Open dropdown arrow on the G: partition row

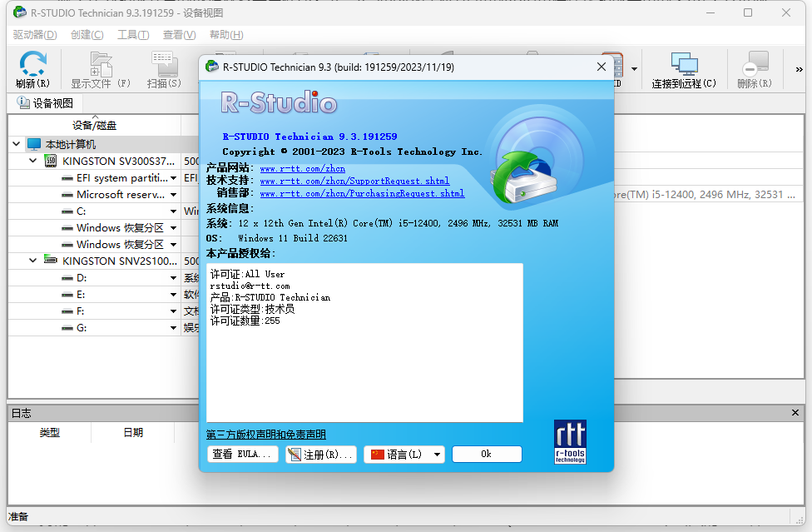pos(174,328)
